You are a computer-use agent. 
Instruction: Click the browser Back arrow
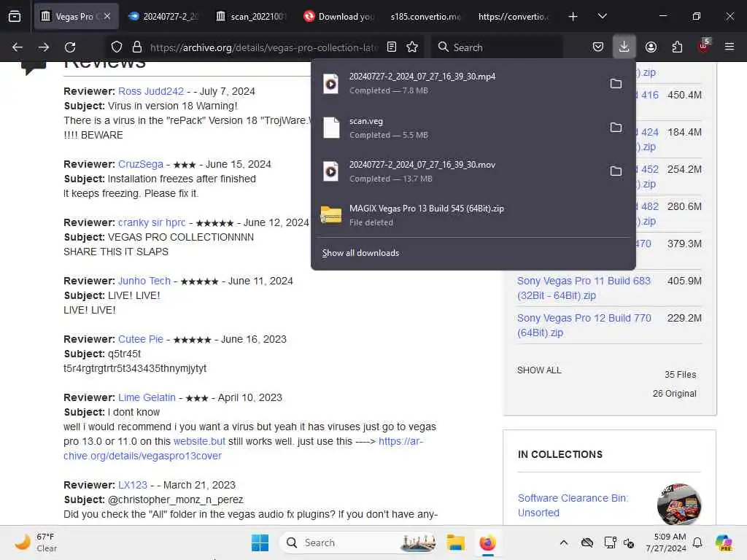[18, 47]
